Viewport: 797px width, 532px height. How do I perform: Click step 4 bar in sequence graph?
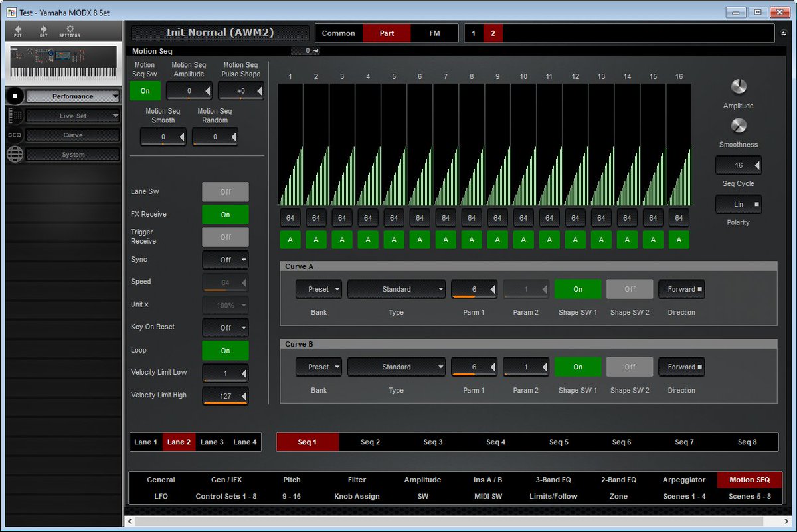tap(368, 145)
